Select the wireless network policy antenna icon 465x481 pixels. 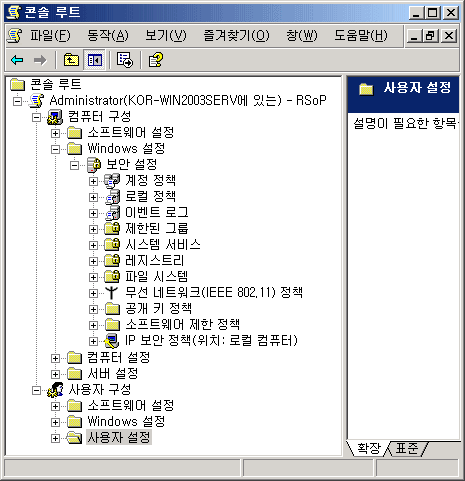coord(112,293)
